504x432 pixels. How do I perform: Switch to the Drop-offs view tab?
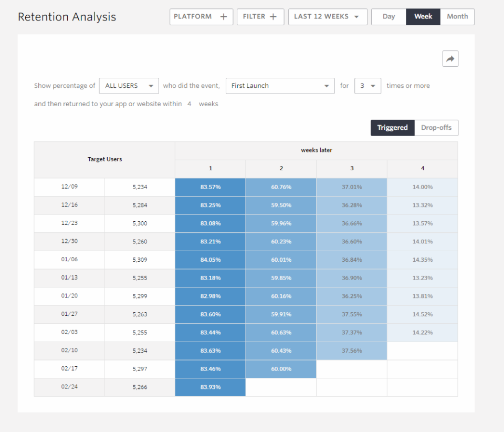[x=436, y=128]
